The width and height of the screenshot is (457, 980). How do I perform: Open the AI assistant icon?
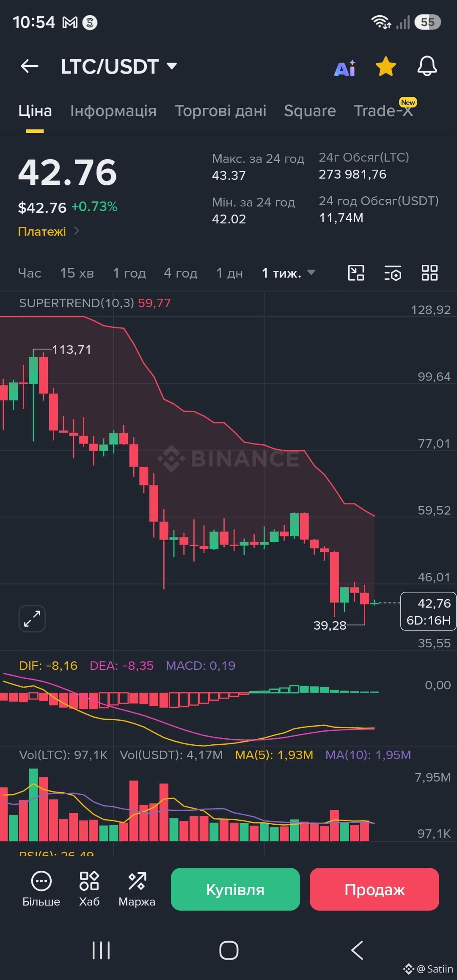(345, 68)
